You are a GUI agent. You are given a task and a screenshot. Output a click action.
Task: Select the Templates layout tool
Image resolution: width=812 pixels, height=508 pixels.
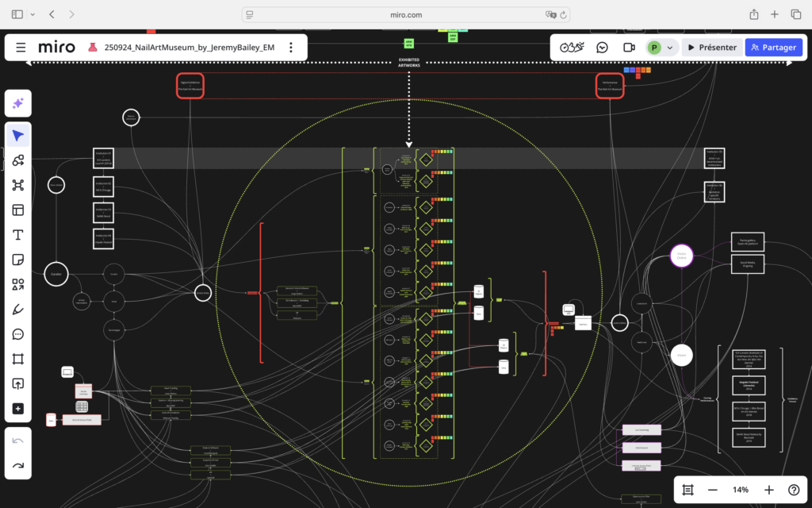(17, 210)
